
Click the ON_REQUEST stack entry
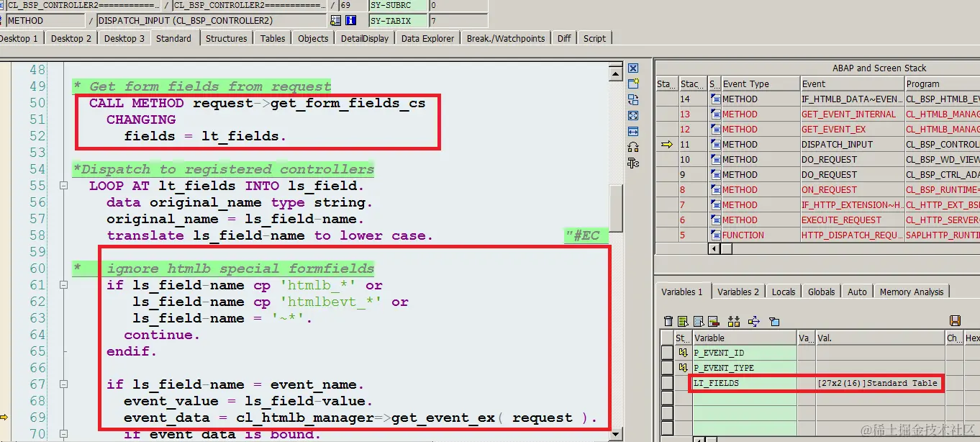pos(851,190)
